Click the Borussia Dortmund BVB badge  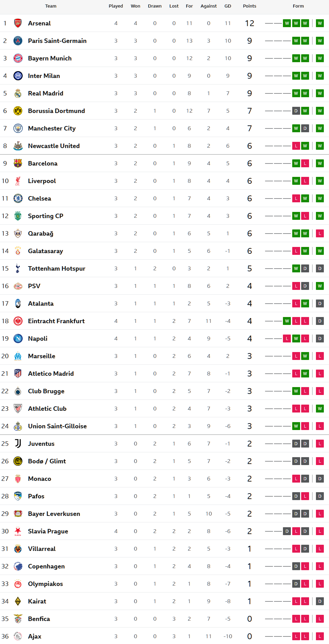18,111
